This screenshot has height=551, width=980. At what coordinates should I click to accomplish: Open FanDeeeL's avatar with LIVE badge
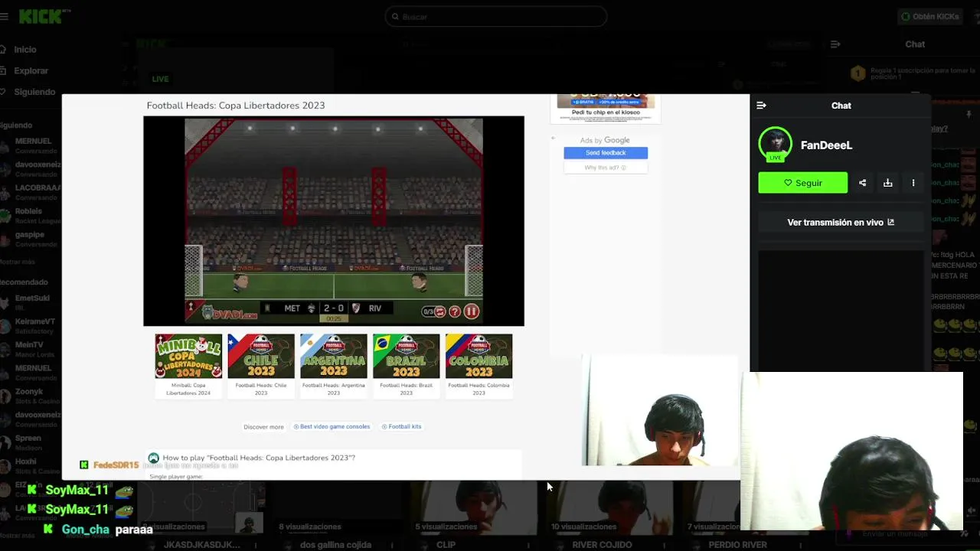[x=776, y=144]
